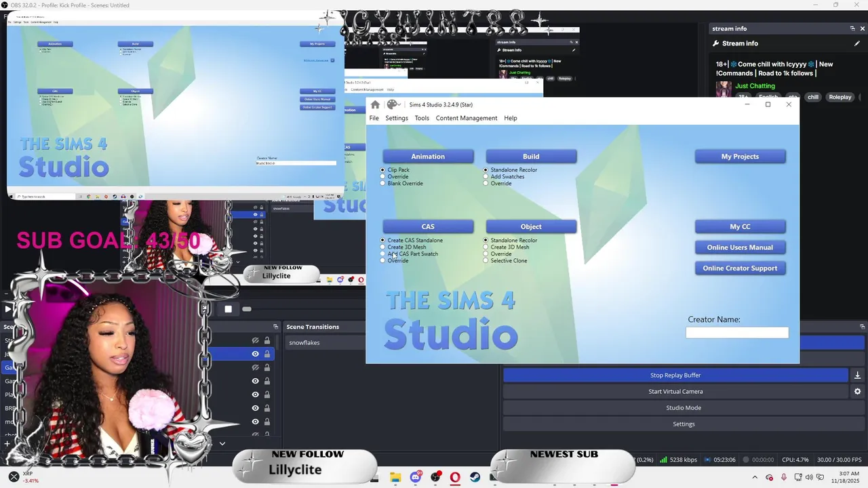Click the media source seek slider
Screen dimensions: 868x488
click(247, 309)
